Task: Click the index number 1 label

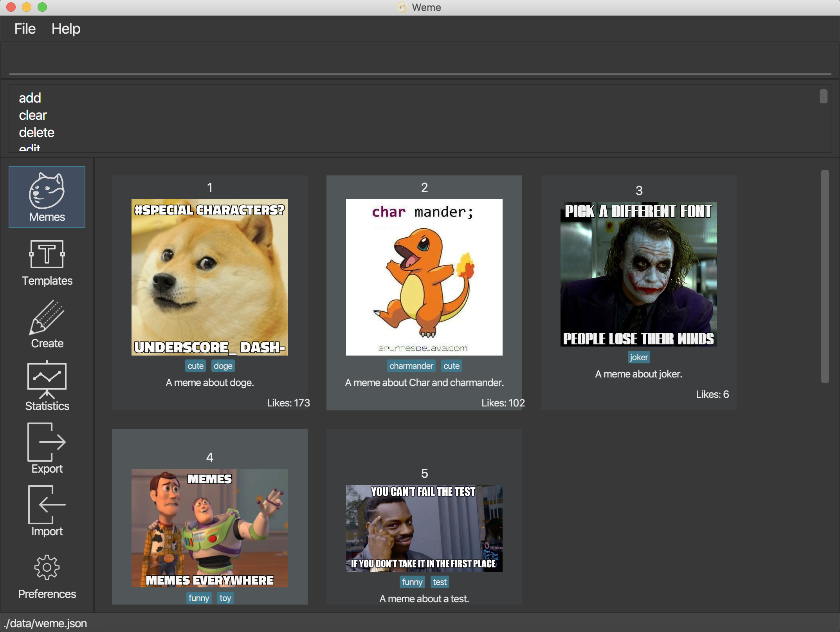Action: [x=210, y=188]
